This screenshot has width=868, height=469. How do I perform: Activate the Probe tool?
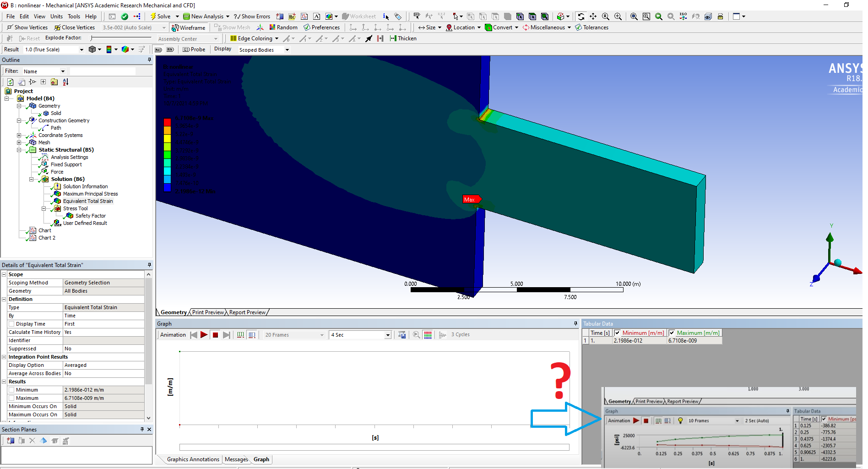click(x=194, y=49)
